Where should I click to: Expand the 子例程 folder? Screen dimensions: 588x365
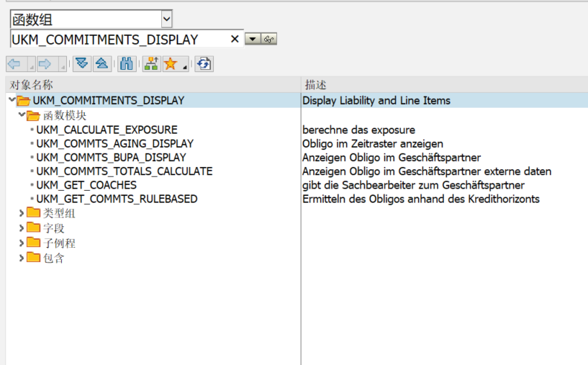tap(22, 243)
